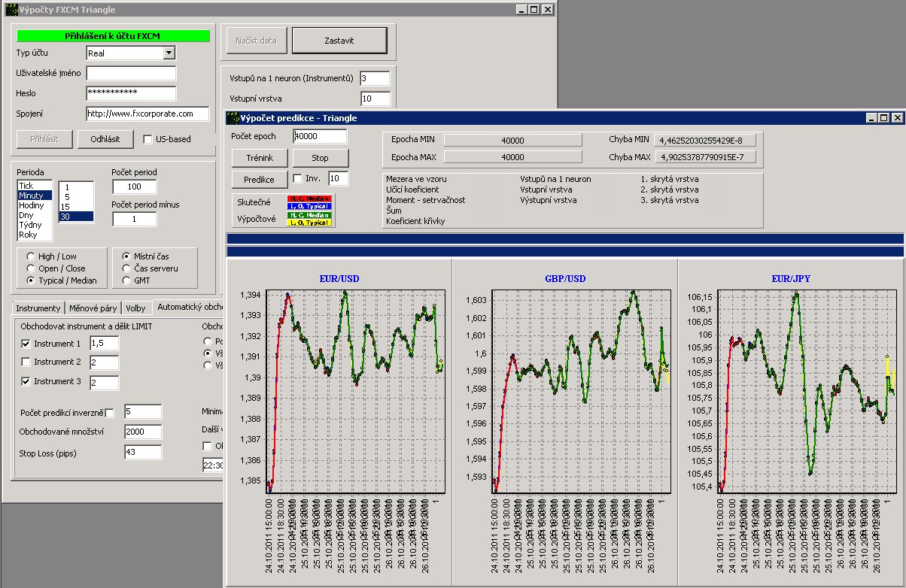Click the red H, C, Median legend swatch
Screen dimensions: 906x588
point(309,198)
